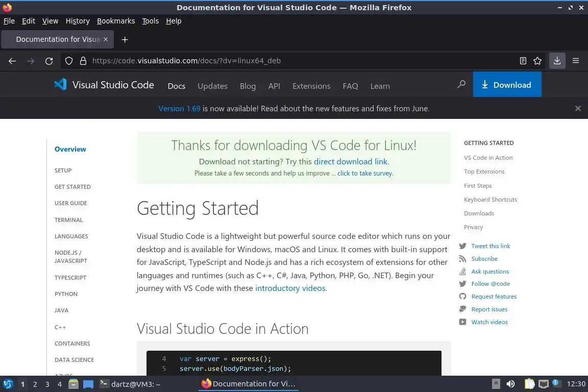This screenshot has height=392, width=588.
Task: Click the Stack Overflow icon beside Ask questions
Action: 463,271
